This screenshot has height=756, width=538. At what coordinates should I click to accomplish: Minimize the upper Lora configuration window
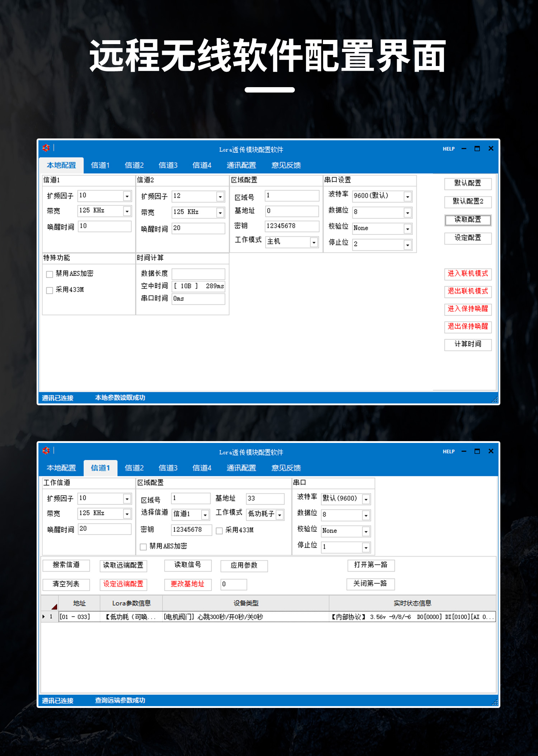pyautogui.click(x=464, y=149)
